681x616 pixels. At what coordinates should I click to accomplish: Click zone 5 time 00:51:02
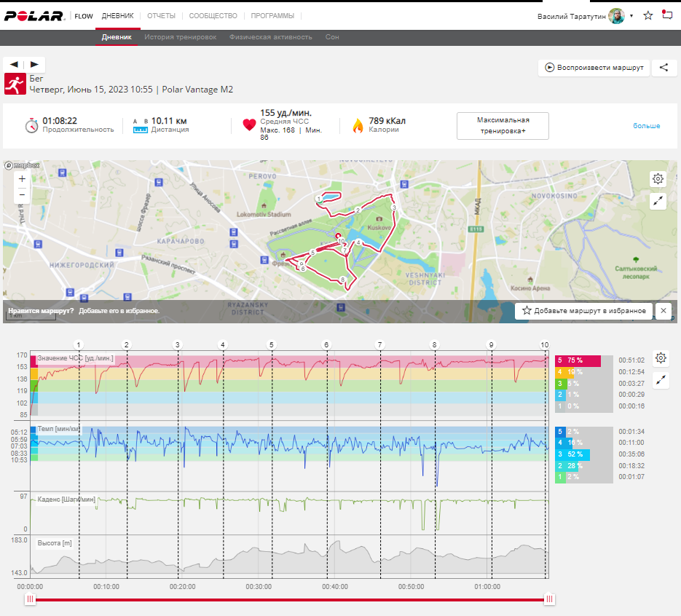(x=631, y=360)
